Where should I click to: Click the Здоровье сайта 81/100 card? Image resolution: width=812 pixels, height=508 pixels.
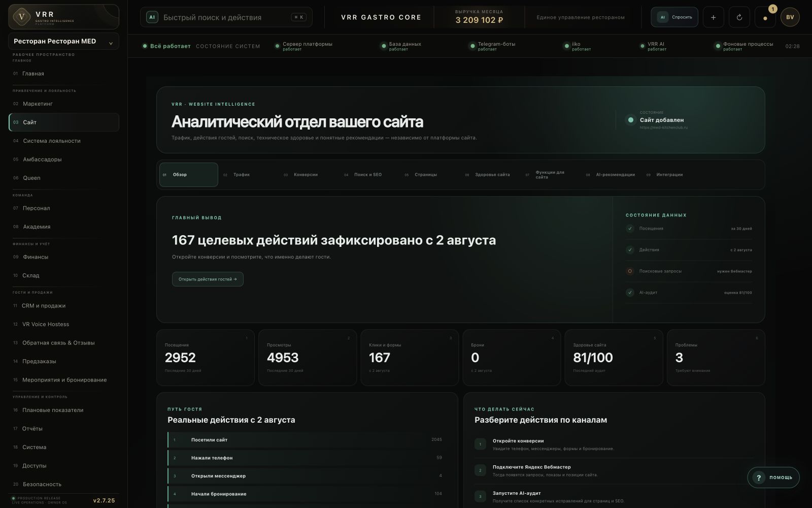coord(614,358)
